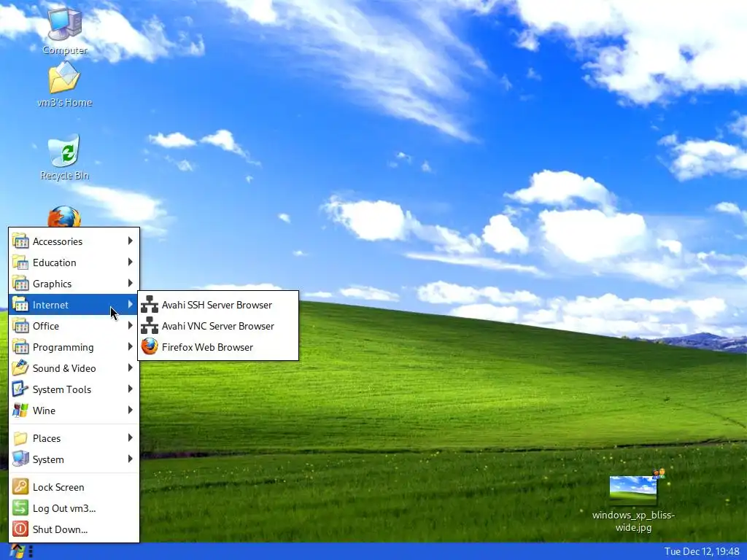Open the Sound & Video submenu
The height and width of the screenshot is (560, 747).
[x=74, y=368]
